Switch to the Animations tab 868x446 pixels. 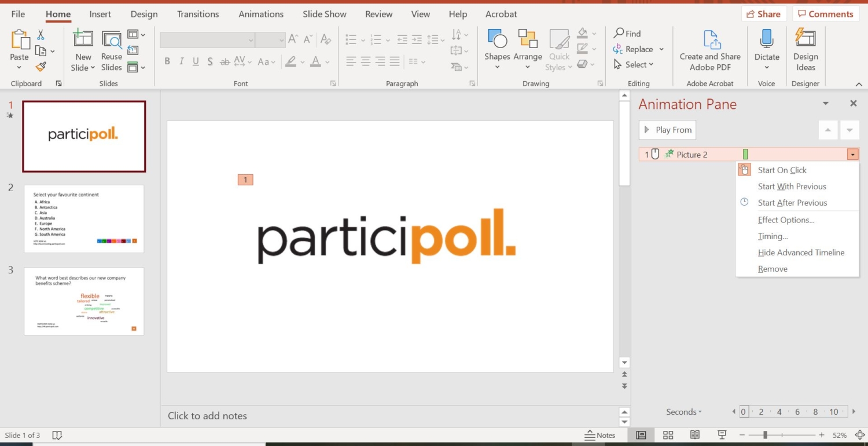pyautogui.click(x=261, y=14)
